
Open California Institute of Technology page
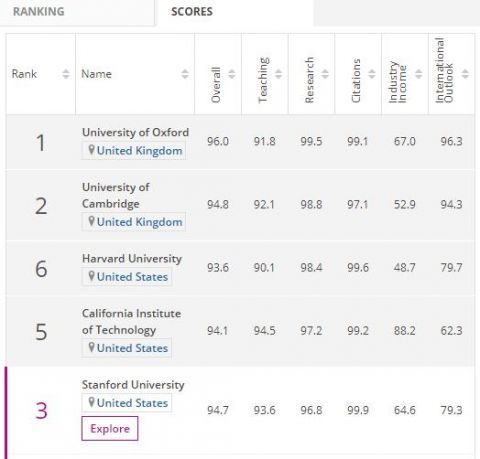click(131, 322)
